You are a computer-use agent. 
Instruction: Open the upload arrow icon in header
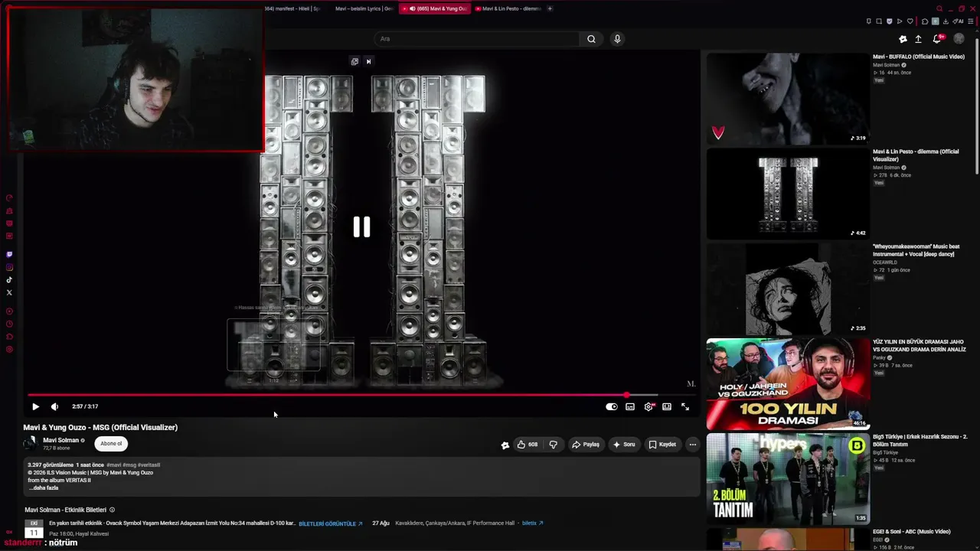pyautogui.click(x=918, y=39)
